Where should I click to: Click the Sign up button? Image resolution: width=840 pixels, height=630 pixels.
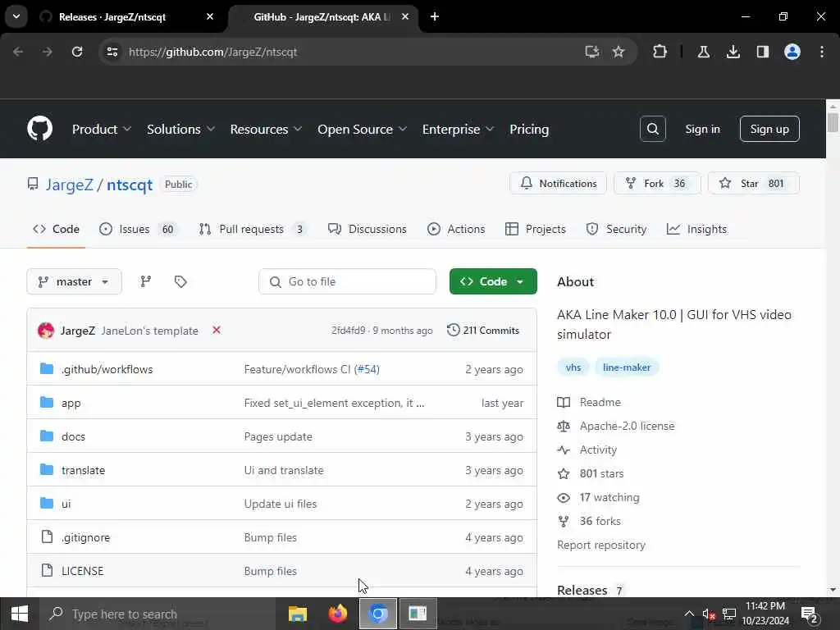(x=769, y=129)
